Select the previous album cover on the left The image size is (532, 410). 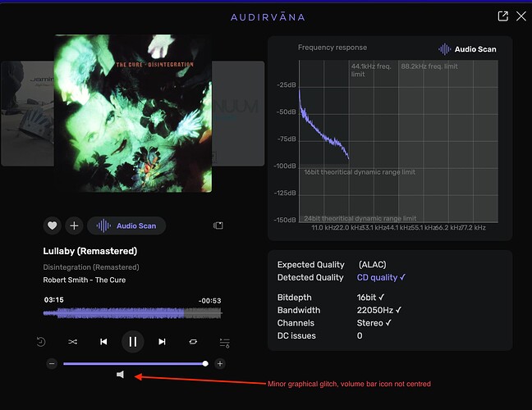pos(27,113)
